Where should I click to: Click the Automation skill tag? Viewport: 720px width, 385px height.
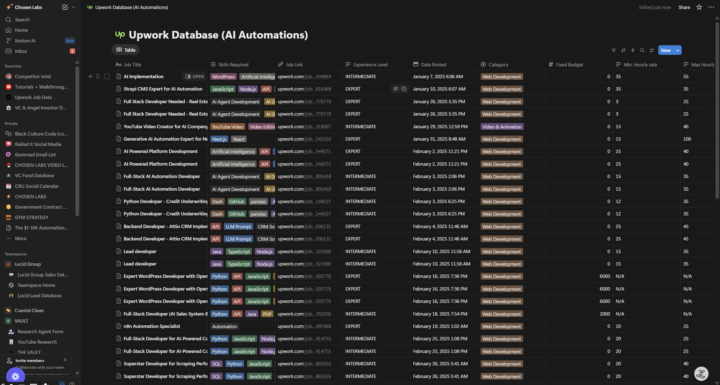pyautogui.click(x=225, y=327)
